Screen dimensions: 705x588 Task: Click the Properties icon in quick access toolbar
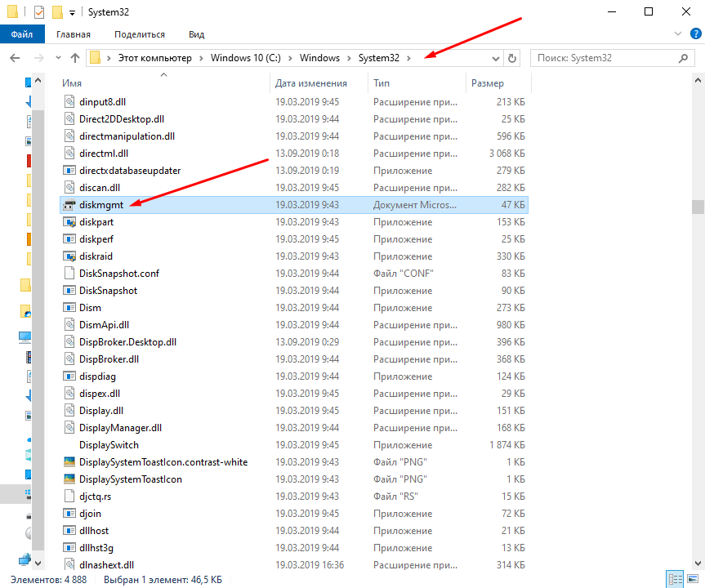(38, 12)
